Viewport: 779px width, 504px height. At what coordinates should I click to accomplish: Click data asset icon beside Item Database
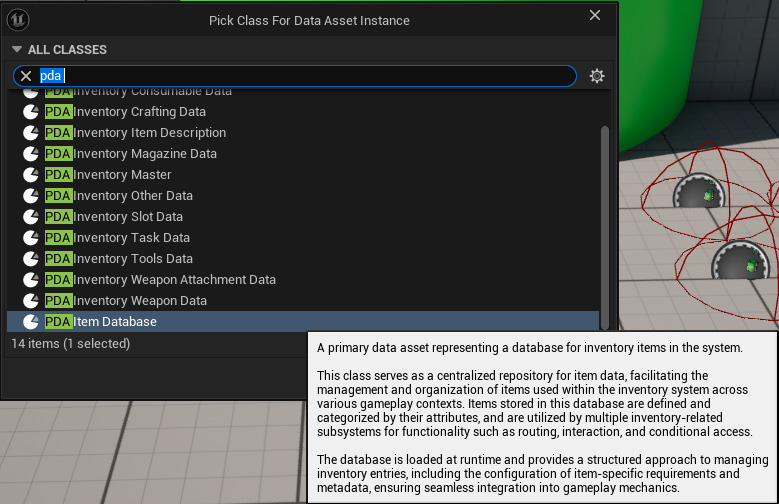pos(31,322)
